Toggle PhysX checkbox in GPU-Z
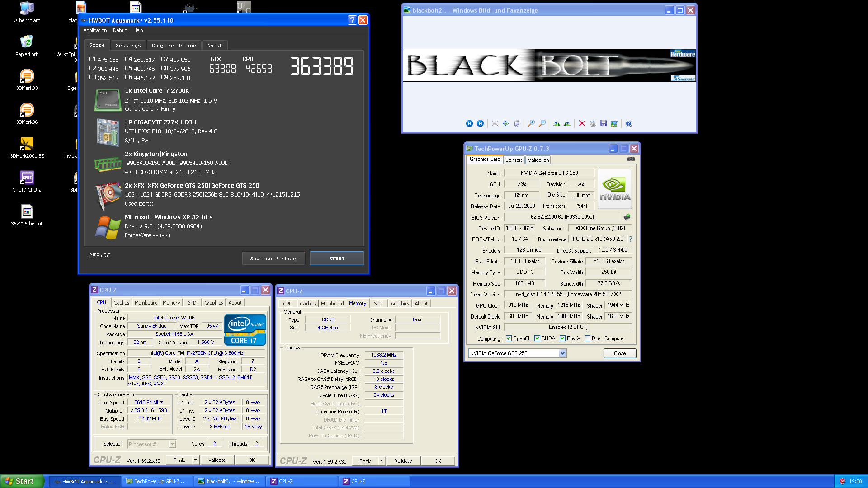This screenshot has height=488, width=868. tap(562, 338)
